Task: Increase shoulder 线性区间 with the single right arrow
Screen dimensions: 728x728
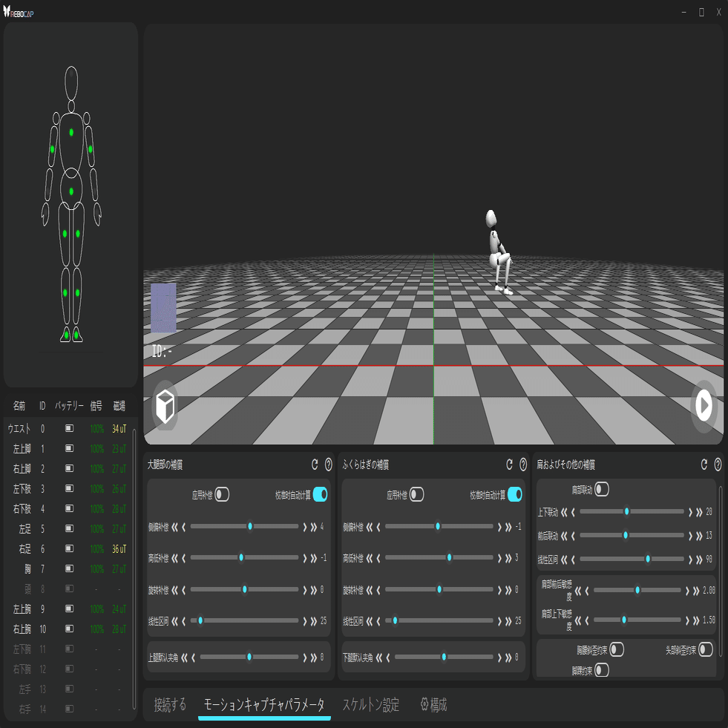Action: (x=690, y=560)
